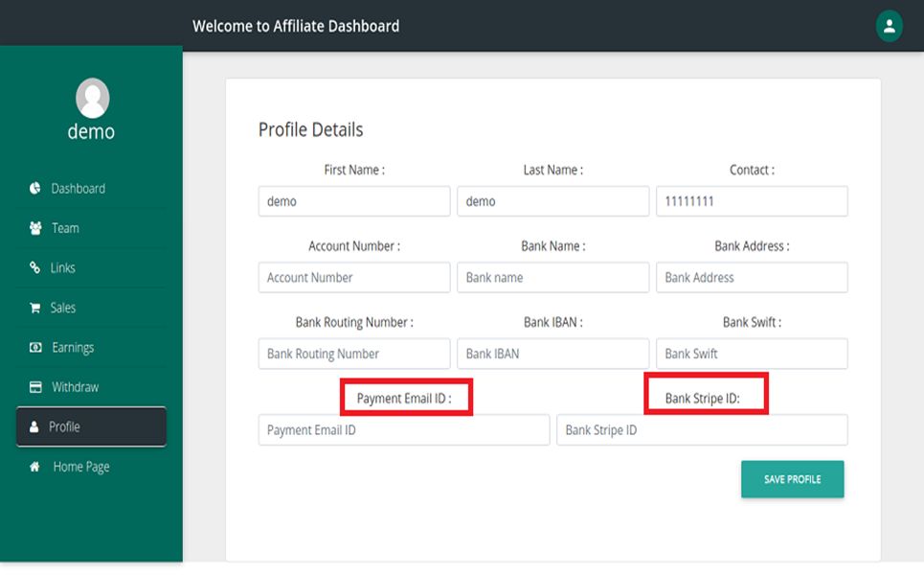This screenshot has height=575, width=924.
Task: Click the Bank Stripe ID label
Action: click(703, 398)
